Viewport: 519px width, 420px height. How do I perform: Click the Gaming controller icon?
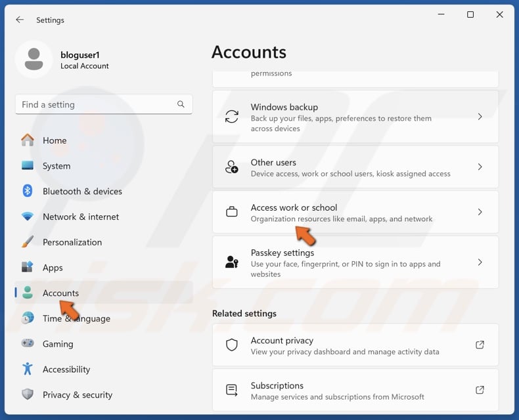coord(28,343)
